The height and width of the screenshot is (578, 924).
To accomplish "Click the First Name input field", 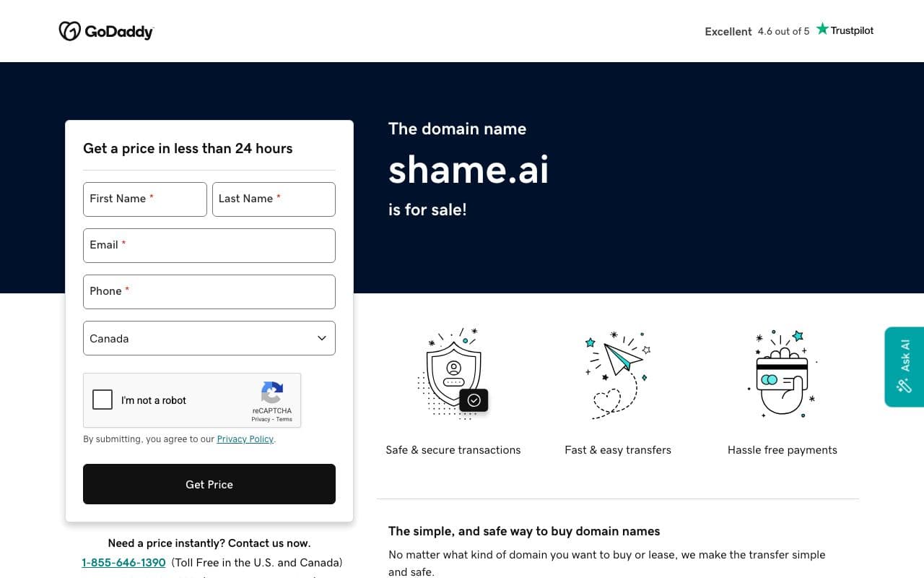I will click(x=144, y=199).
